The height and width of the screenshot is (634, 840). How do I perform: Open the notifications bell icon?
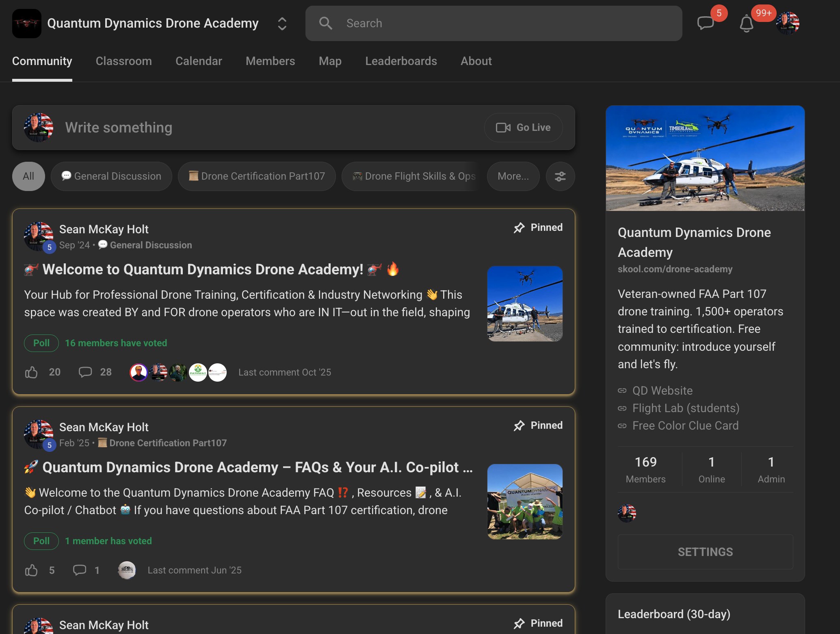pos(746,24)
